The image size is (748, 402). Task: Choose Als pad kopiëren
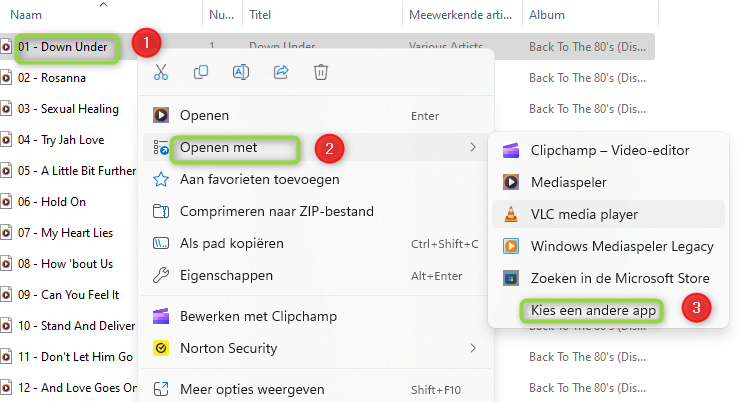click(316, 244)
